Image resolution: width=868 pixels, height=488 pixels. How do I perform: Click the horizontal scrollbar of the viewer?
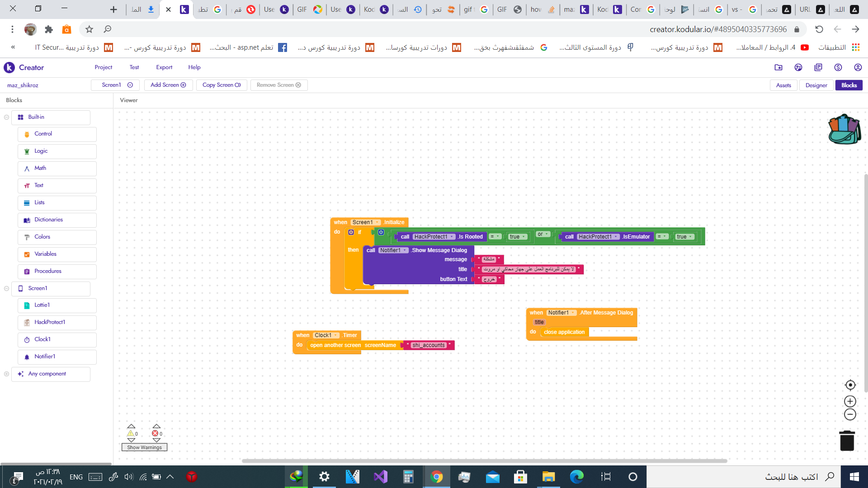(484, 461)
